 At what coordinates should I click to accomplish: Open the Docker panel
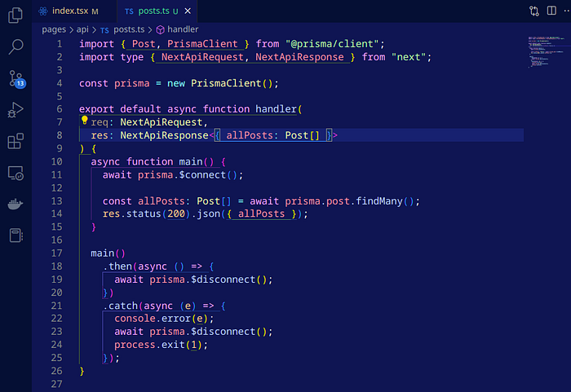(15, 204)
